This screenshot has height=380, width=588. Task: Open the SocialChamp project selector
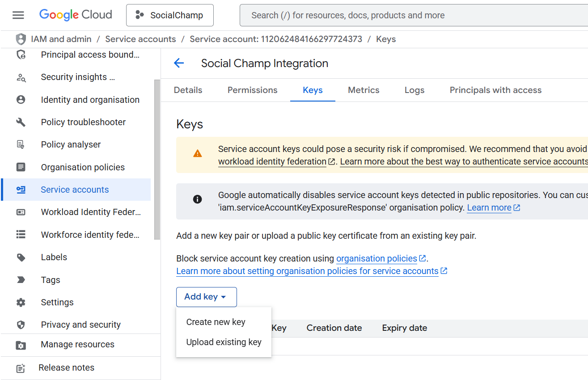point(169,15)
